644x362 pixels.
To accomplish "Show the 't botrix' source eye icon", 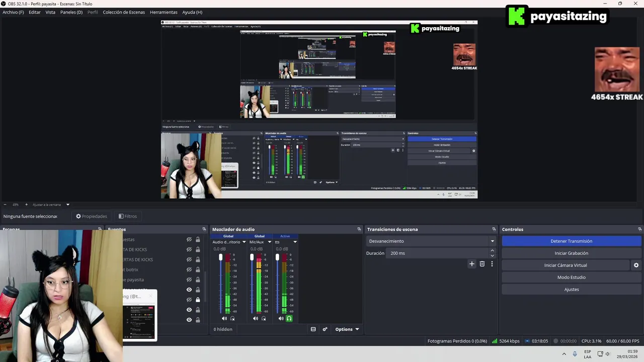I will coord(189,269).
